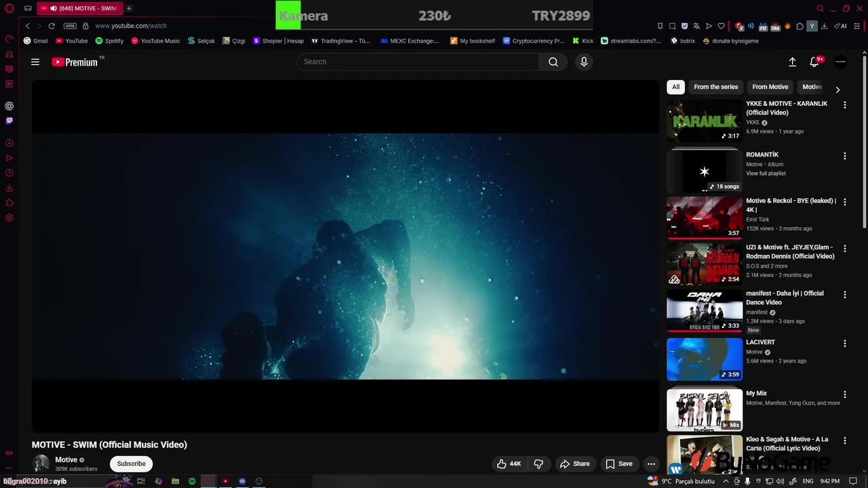This screenshot has width=868, height=488.
Task: Open Discord from Windows taskbar
Action: (x=242, y=481)
